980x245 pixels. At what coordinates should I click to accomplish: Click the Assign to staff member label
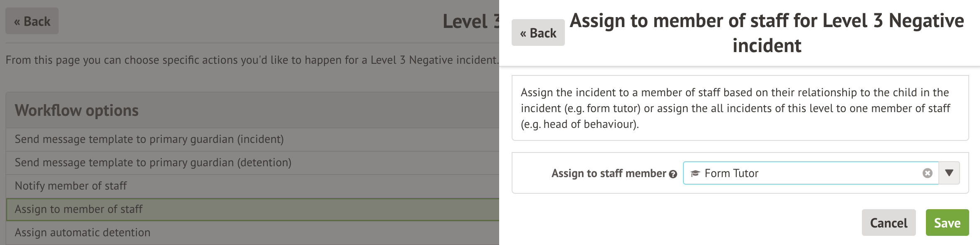609,173
